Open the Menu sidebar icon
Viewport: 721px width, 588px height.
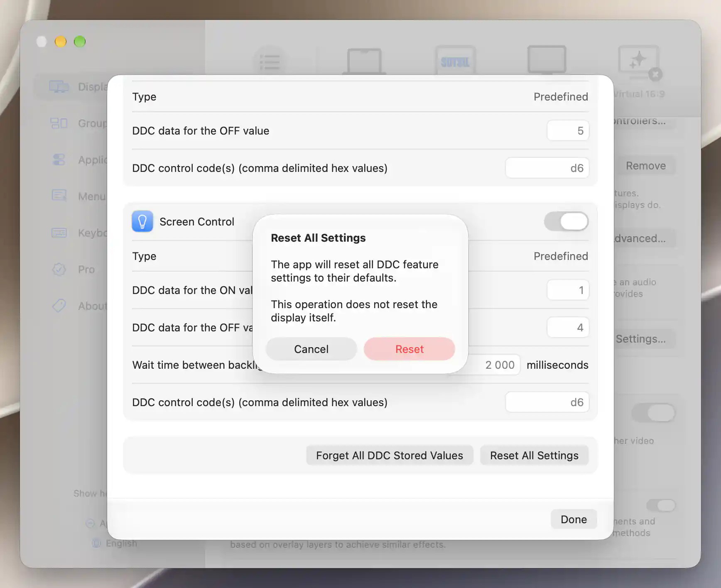point(59,196)
